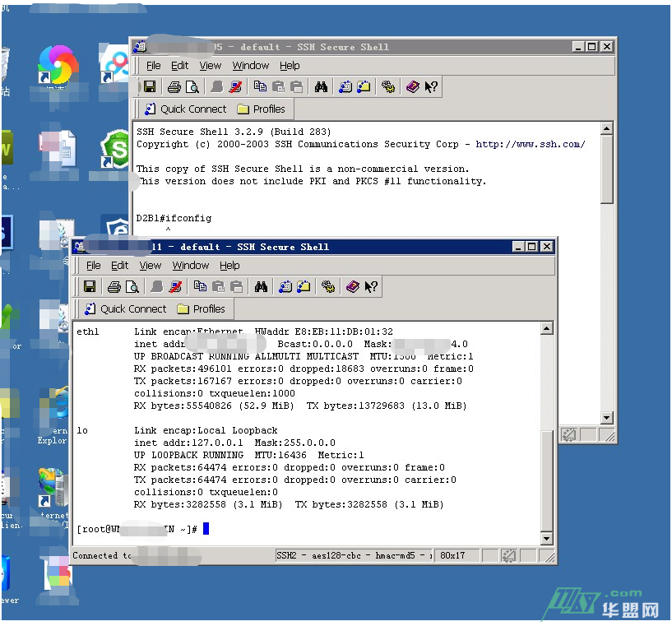Click Print icon in front SSH window toolbar

tap(114, 286)
